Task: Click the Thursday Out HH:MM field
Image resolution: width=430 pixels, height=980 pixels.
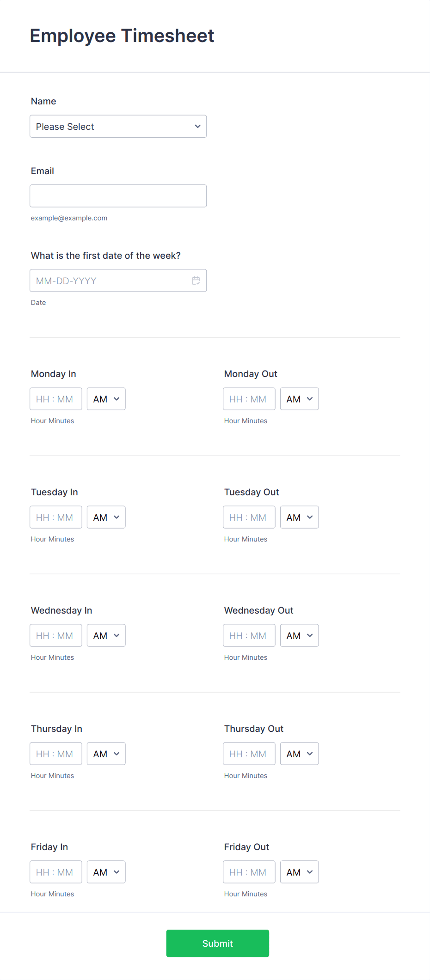Action: 249,753
